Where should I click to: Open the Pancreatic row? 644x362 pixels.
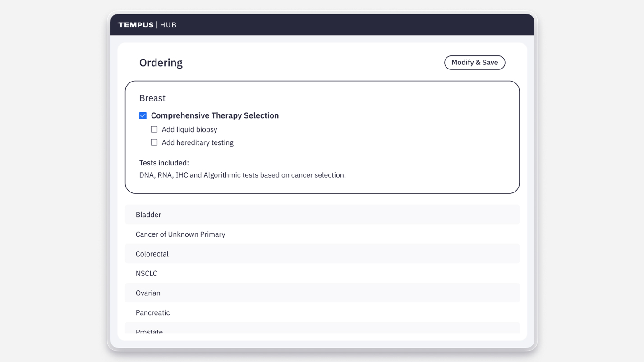coord(322,312)
